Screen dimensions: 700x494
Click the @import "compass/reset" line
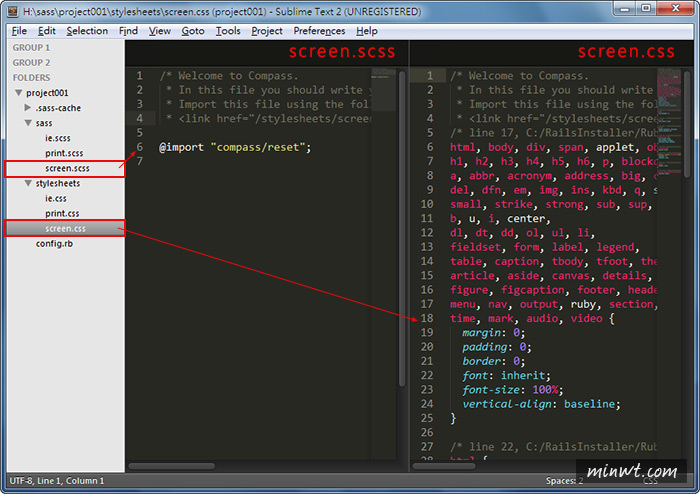235,147
